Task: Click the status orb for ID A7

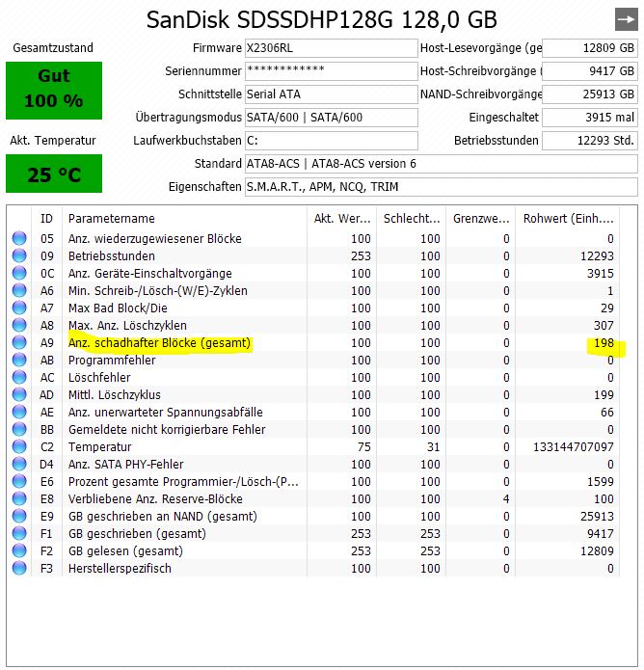Action: pos(19,308)
